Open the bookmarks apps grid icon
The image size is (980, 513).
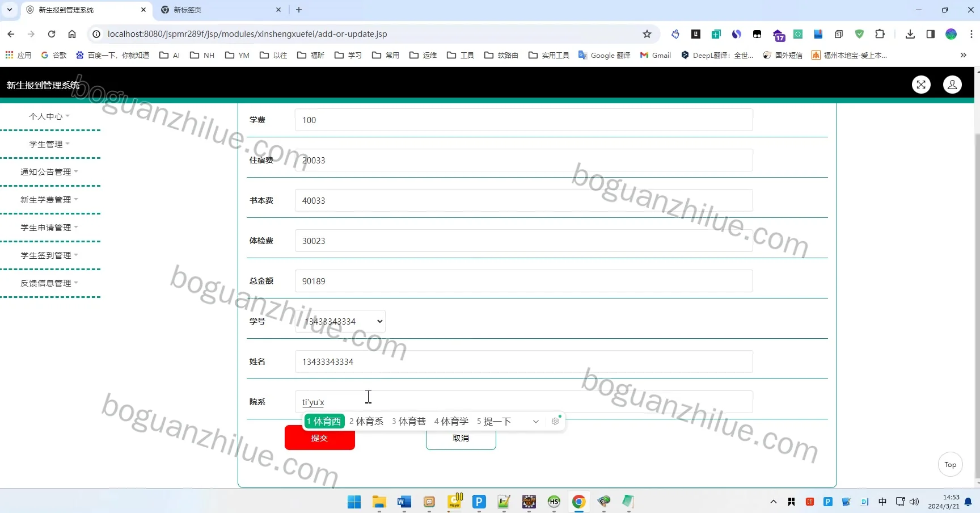click(x=9, y=55)
